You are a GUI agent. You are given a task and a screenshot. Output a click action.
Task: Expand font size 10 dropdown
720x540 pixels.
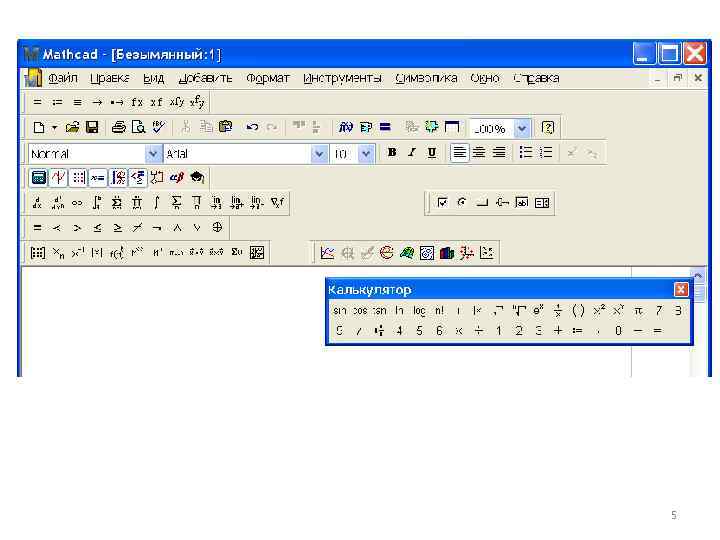click(366, 153)
